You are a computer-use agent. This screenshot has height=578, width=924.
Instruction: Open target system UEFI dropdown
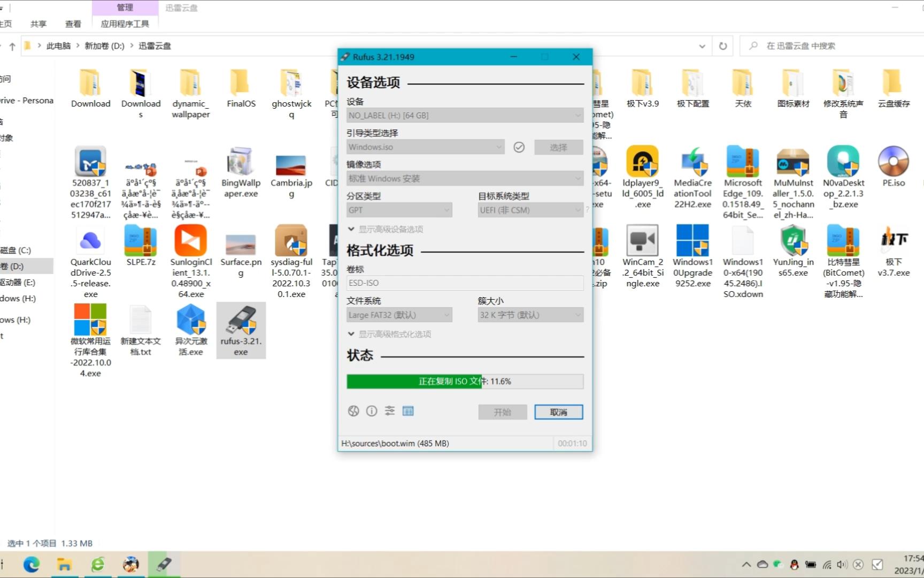[x=530, y=210]
